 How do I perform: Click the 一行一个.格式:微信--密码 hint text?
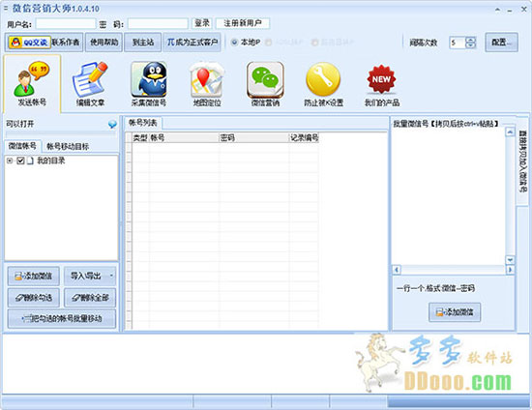(435, 288)
